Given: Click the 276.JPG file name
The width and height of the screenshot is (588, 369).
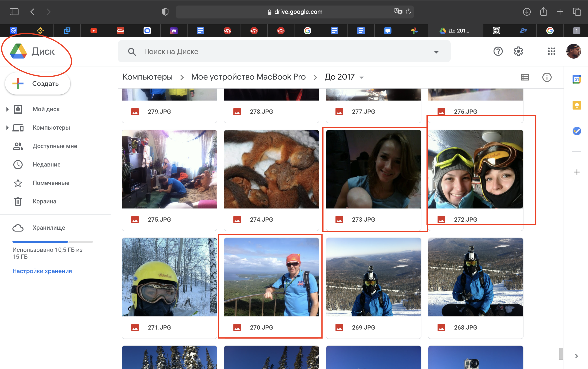Looking at the screenshot, I should pos(465,112).
